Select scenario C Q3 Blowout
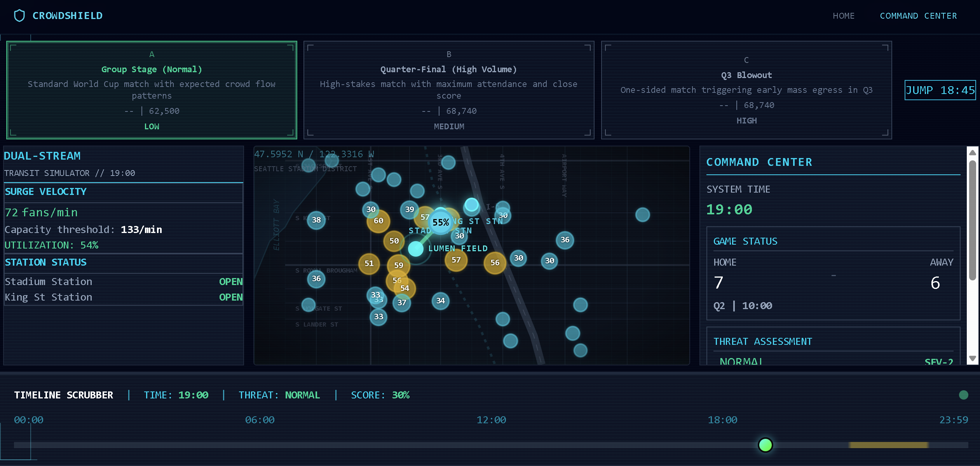Viewport: 980px width, 466px height. 746,90
